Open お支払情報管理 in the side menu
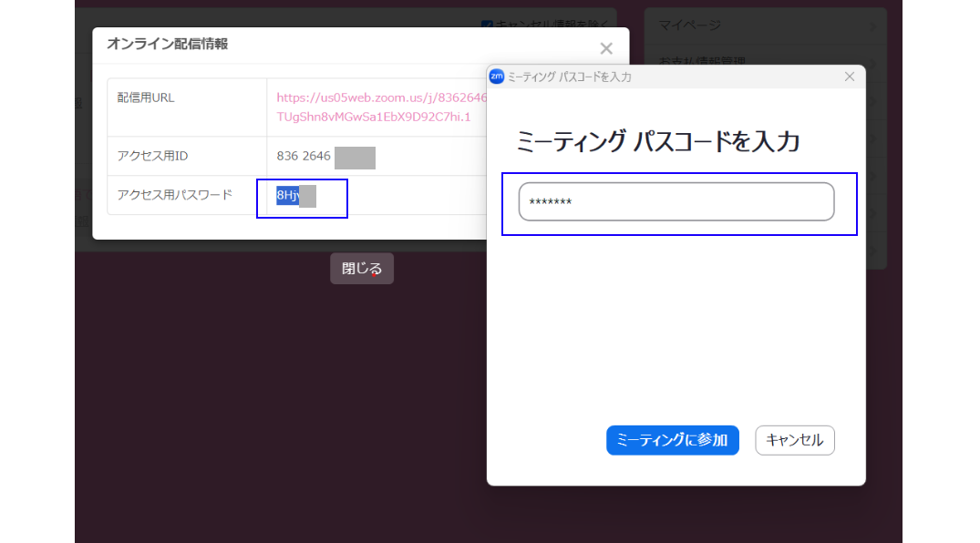Image resolution: width=980 pixels, height=543 pixels. pos(702,61)
